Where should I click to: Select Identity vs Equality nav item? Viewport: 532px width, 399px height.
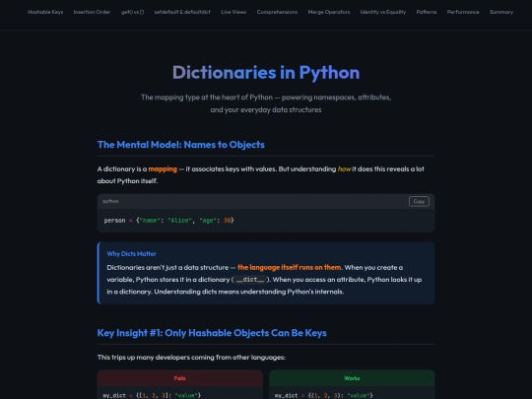coord(382,12)
